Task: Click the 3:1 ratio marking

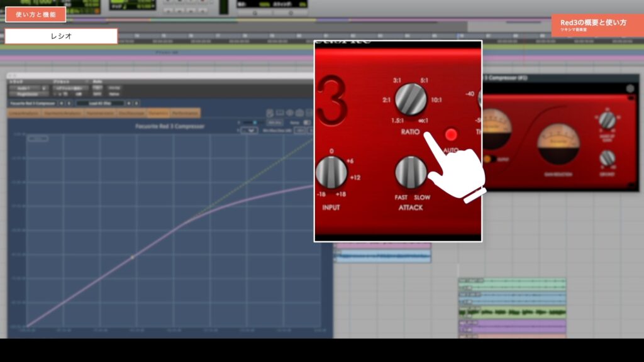Action: coord(397,80)
